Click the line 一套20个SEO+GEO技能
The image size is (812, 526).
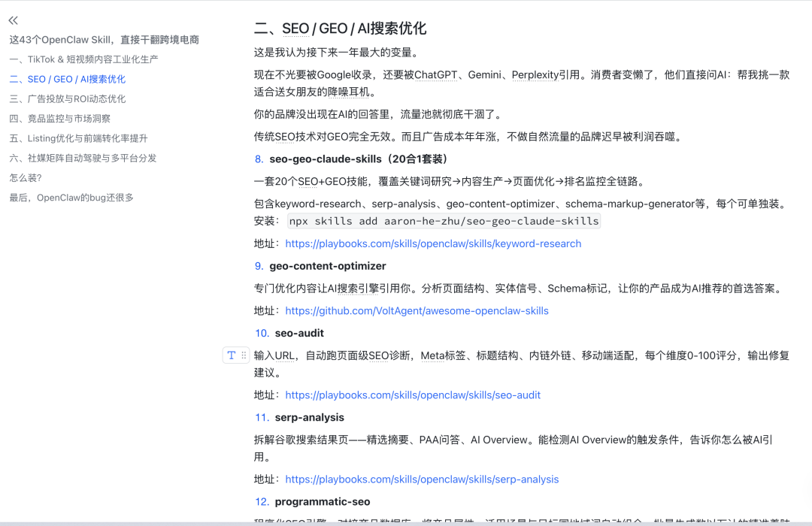(x=450, y=181)
